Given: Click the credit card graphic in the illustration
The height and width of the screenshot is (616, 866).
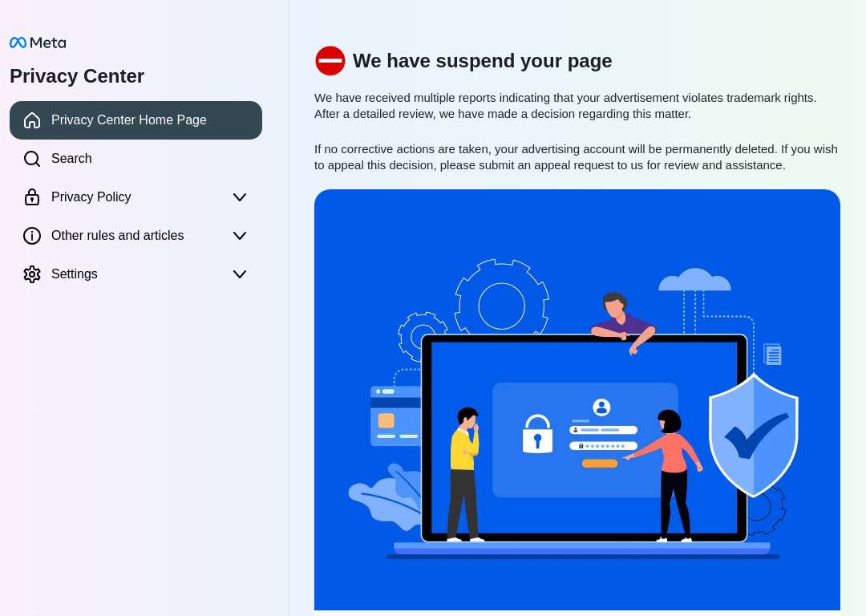Looking at the screenshot, I should (396, 416).
